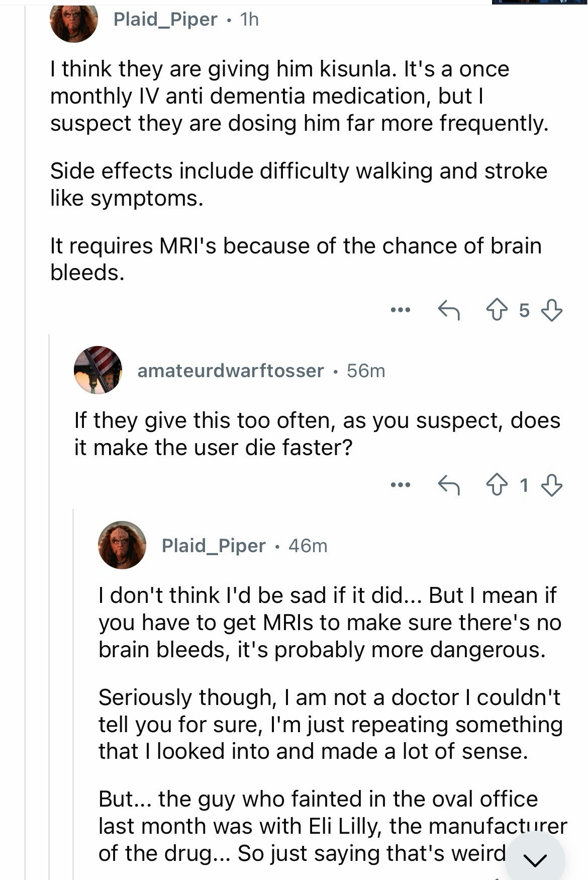Image resolution: width=588 pixels, height=880 pixels.
Task: Open more options on Plaid_Piper's top comment
Action: (401, 310)
